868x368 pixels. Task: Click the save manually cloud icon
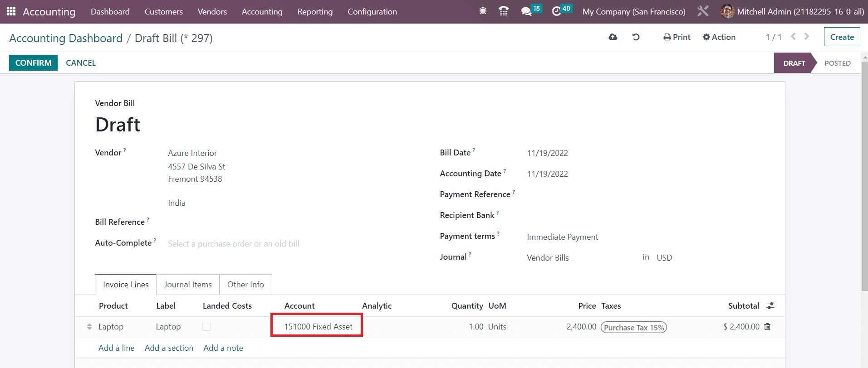click(613, 37)
